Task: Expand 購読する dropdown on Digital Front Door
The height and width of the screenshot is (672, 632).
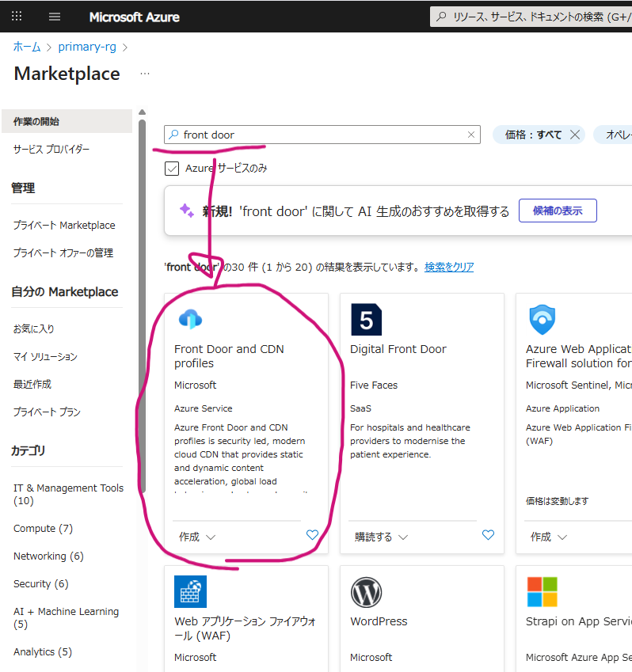Action: (381, 537)
